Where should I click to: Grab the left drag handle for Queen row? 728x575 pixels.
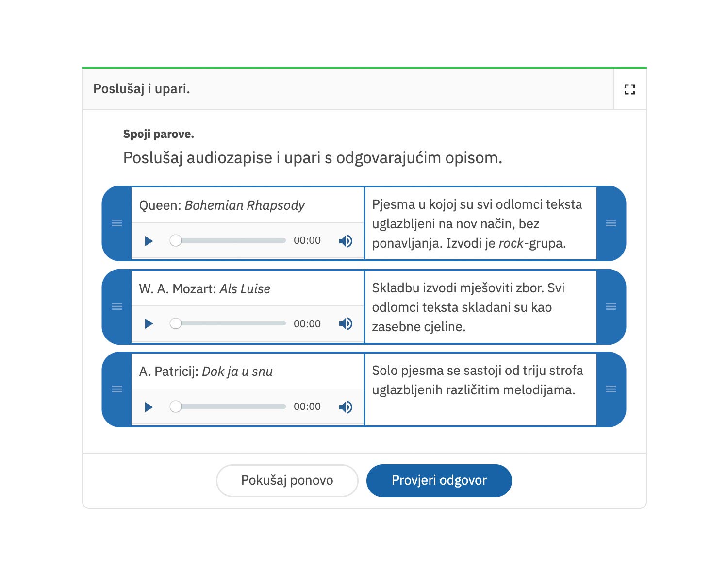coord(117,223)
